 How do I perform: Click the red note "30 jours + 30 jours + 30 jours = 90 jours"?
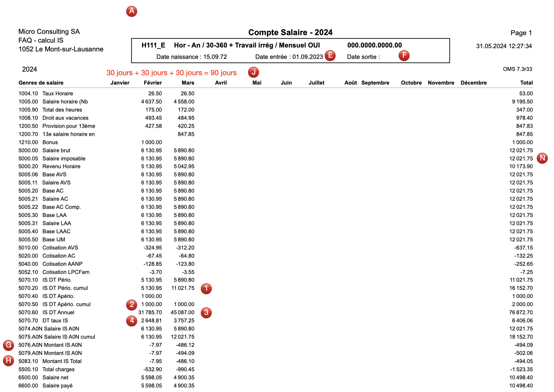pyautogui.click(x=171, y=73)
